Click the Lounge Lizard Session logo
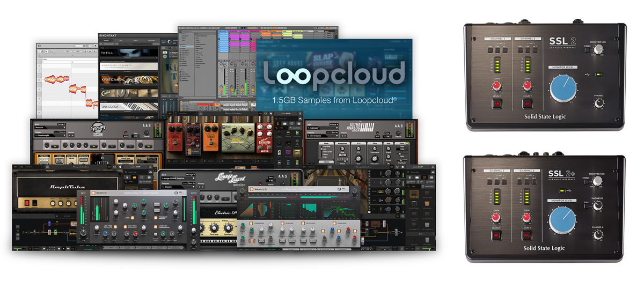This screenshot has height=281, width=644. pos(230,179)
